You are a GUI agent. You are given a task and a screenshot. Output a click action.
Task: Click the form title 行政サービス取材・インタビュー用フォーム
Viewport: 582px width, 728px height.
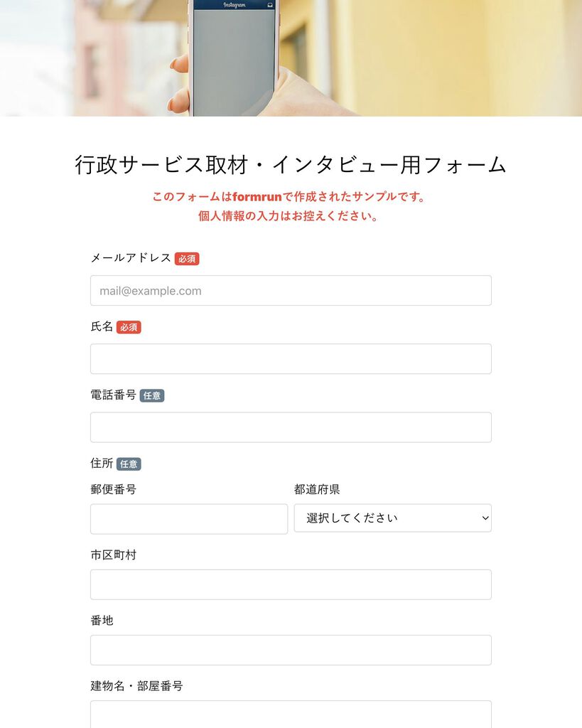(x=291, y=165)
